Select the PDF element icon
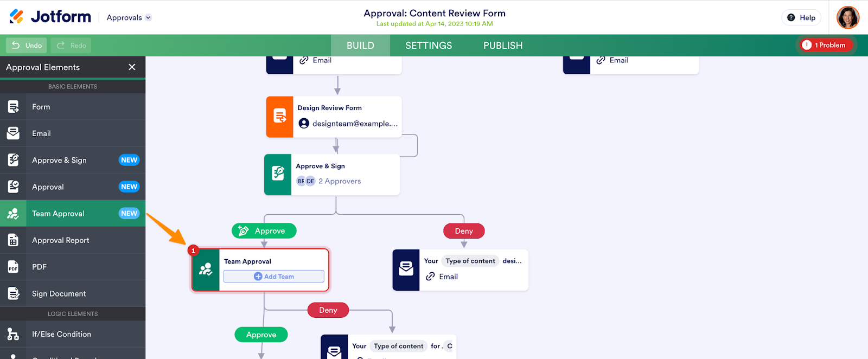The image size is (868, 359). pos(13,267)
